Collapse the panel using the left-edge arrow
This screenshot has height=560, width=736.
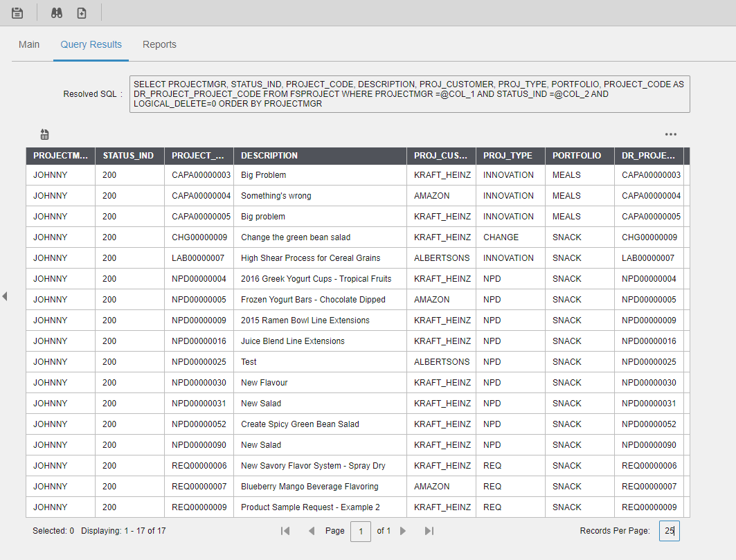click(x=5, y=295)
